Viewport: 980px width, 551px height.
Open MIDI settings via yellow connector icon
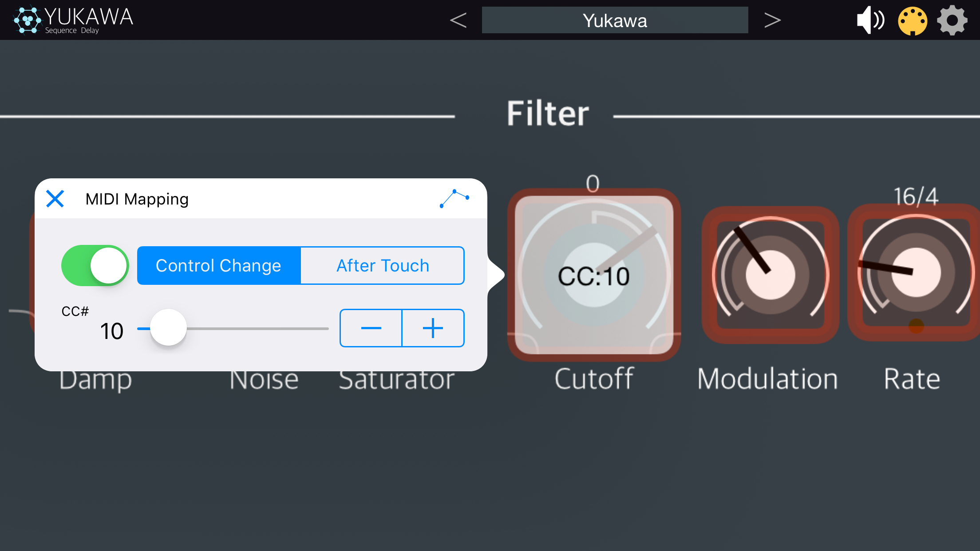[913, 21]
